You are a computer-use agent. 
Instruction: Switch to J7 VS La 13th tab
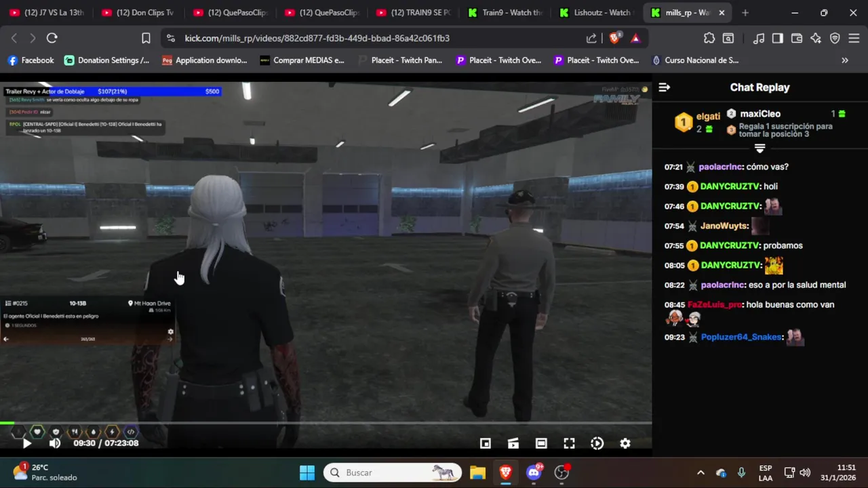tap(46, 13)
